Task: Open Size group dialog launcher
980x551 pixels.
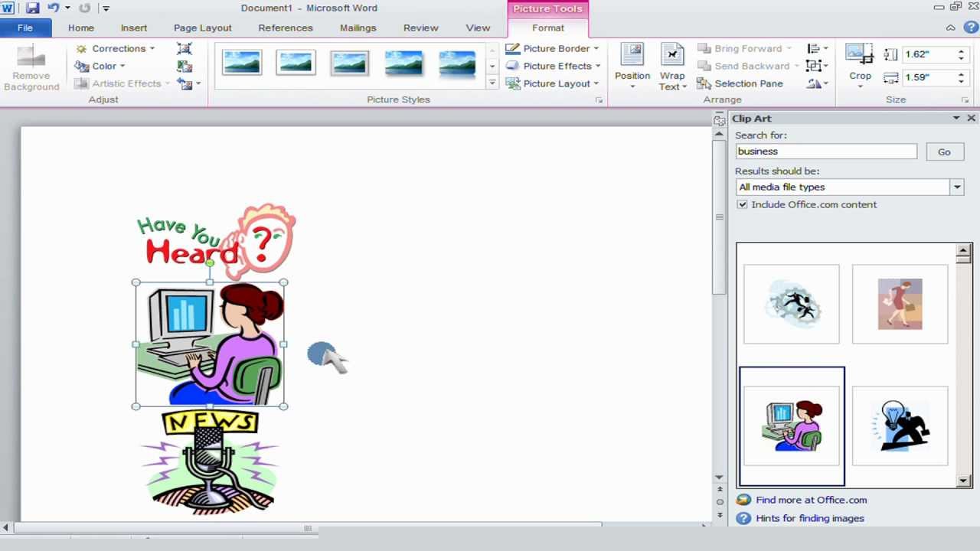Action: coord(965,100)
